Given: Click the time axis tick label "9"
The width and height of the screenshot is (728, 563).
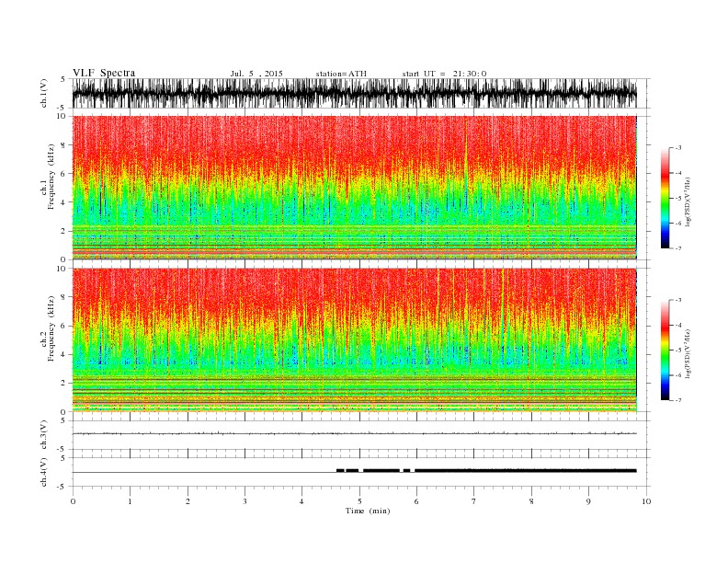Looking at the screenshot, I should click(x=588, y=501).
